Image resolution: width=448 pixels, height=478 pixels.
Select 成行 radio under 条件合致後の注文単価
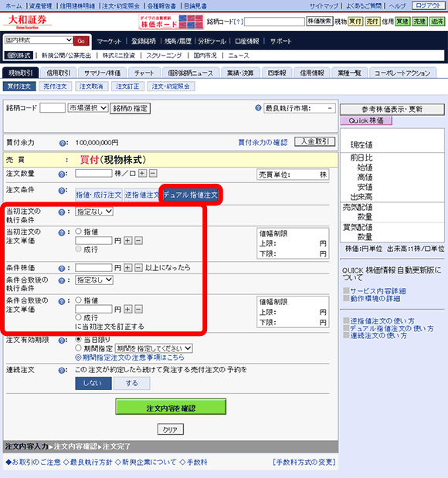78,317
